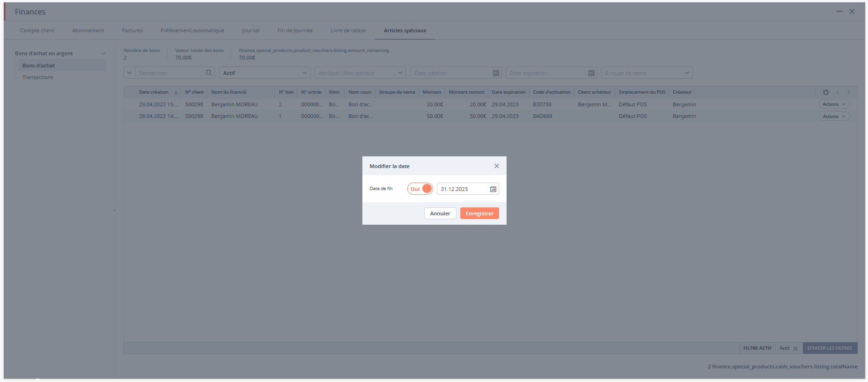Switch to the Journal tab

point(250,30)
